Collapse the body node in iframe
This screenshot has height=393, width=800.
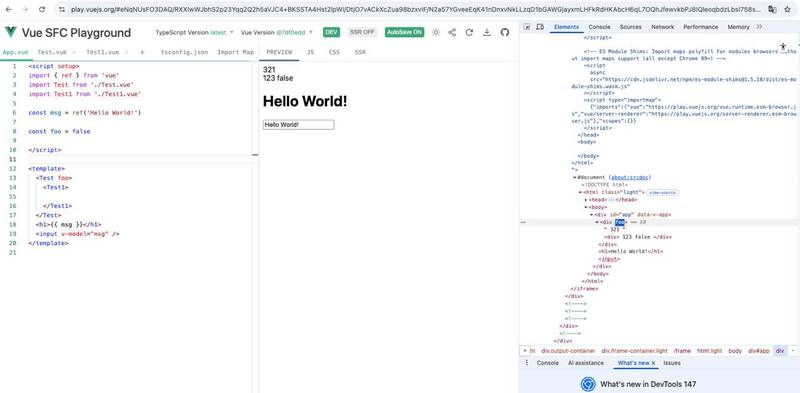586,207
